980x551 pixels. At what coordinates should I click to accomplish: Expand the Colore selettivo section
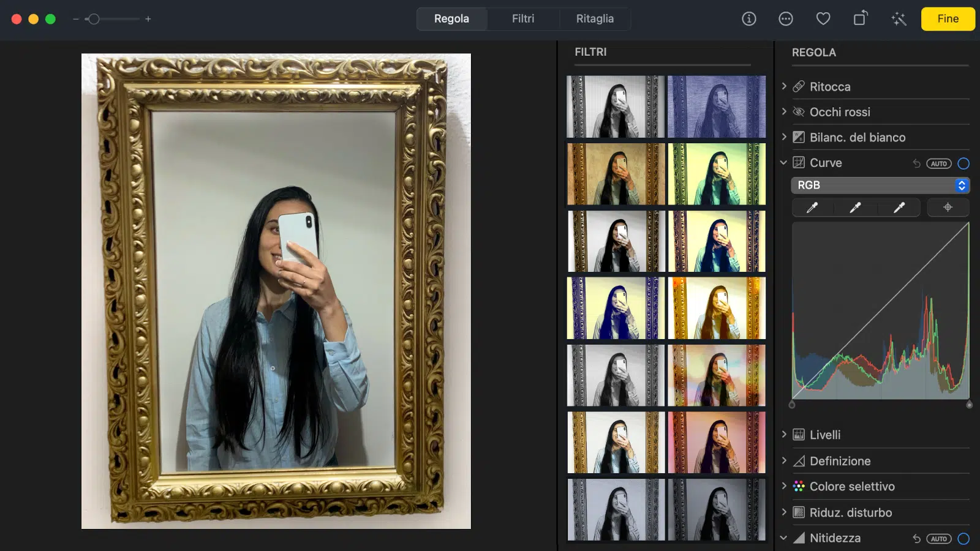784,486
